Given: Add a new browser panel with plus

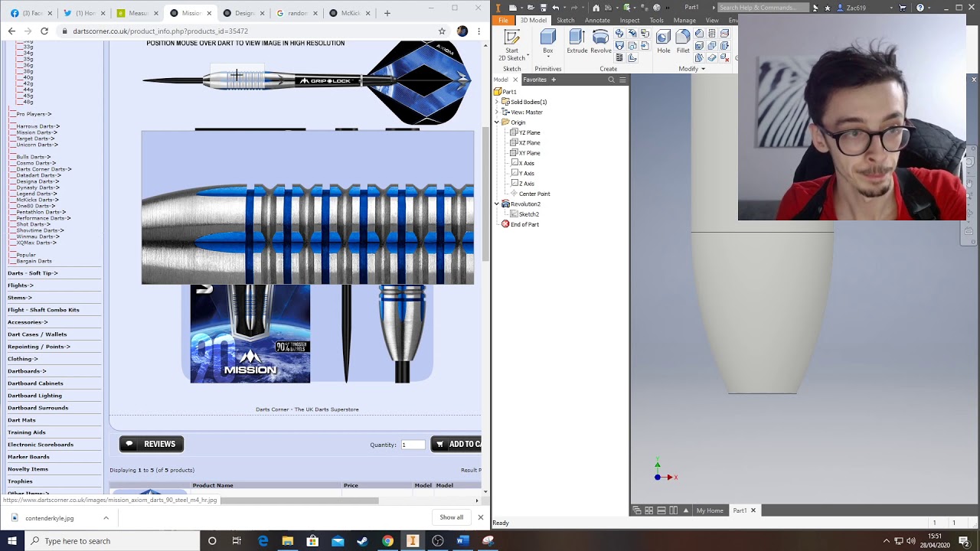Looking at the screenshot, I should coord(554,80).
